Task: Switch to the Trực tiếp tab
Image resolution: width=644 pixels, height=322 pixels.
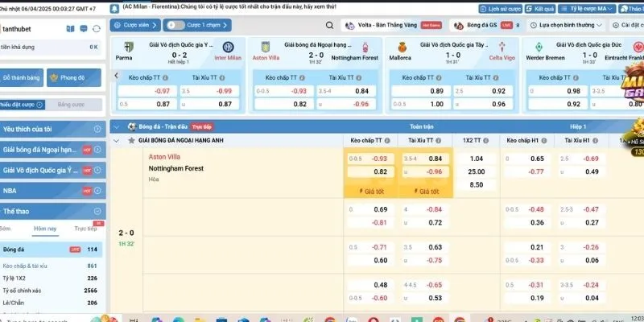Action: pyautogui.click(x=85, y=229)
